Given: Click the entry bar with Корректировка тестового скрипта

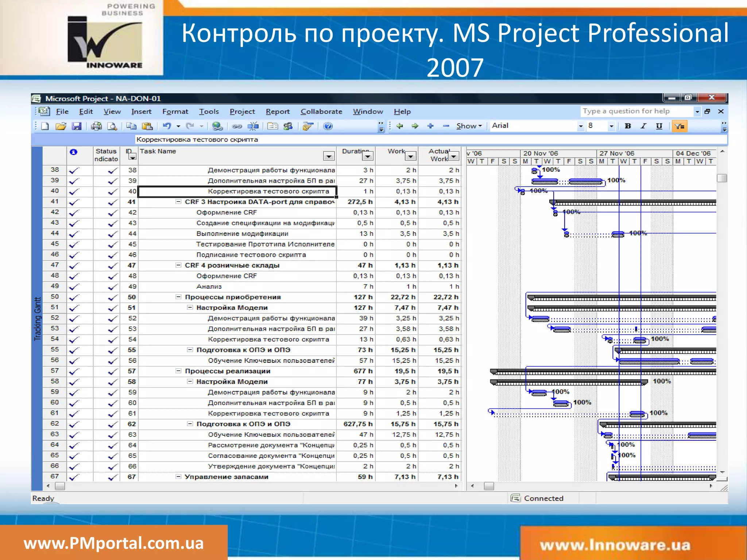Looking at the screenshot, I should tap(431, 139).
